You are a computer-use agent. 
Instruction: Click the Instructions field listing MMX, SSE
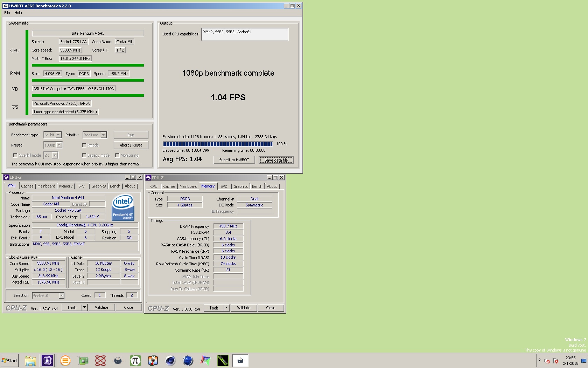click(85, 246)
